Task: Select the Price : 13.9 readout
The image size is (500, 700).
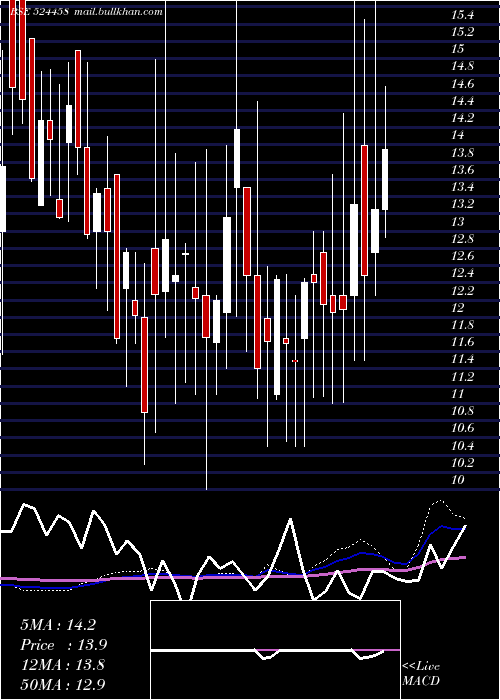Action: click(x=63, y=645)
